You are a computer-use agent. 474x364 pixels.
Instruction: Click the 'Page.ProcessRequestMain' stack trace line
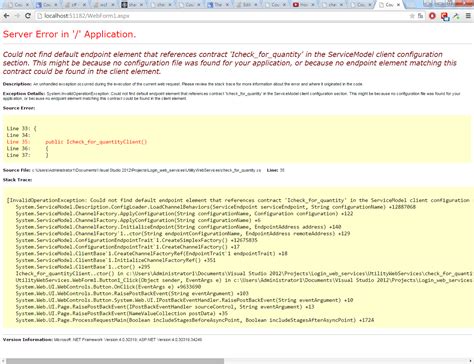pyautogui.click(x=195, y=320)
